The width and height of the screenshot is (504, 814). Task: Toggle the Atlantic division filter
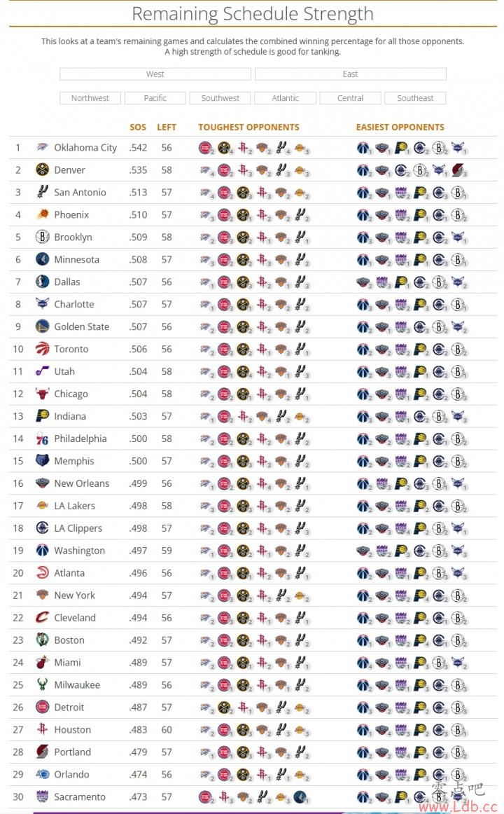286,98
